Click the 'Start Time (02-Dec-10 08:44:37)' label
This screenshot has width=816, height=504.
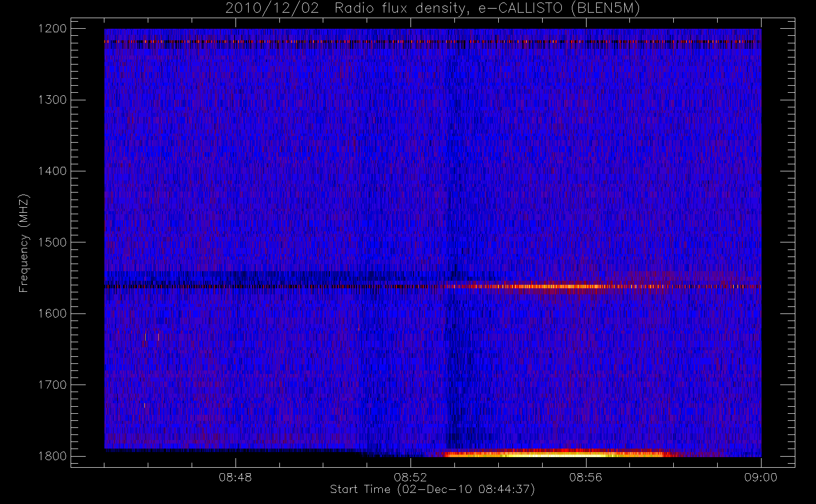click(432, 489)
